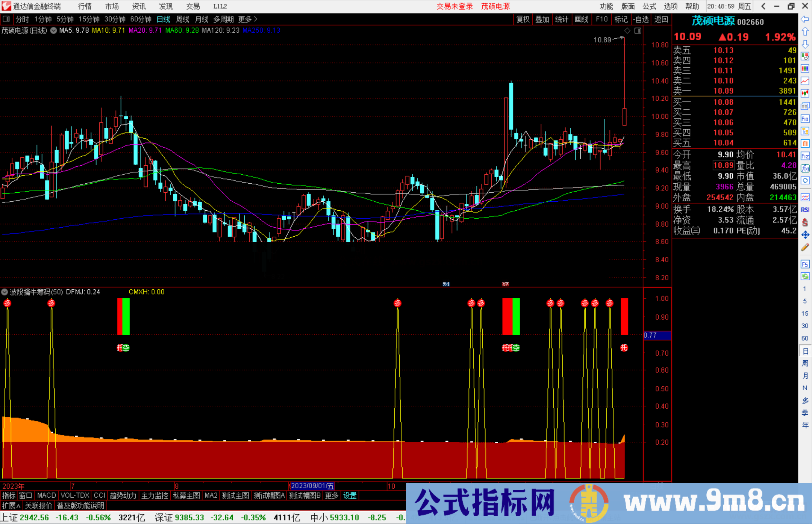Switch to 60-minute period in right sidebar
Viewport: 812px width, 524px height.
coord(804,338)
